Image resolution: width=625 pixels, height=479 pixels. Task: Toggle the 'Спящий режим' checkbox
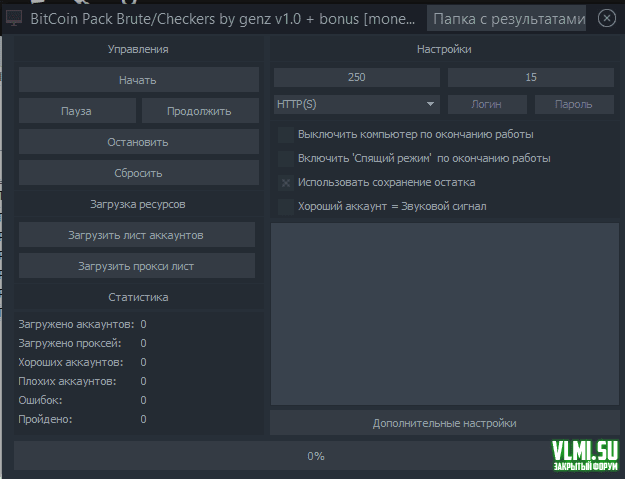[287, 158]
